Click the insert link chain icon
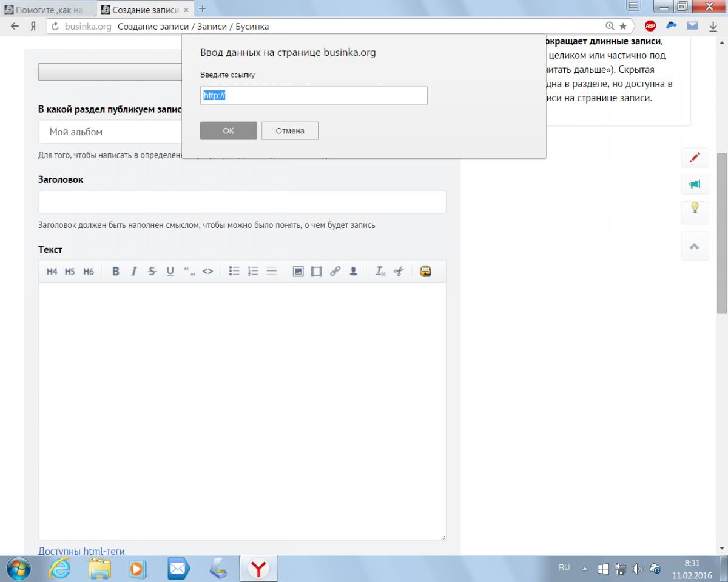Screen dimensions: 728x582 pyautogui.click(x=335, y=272)
